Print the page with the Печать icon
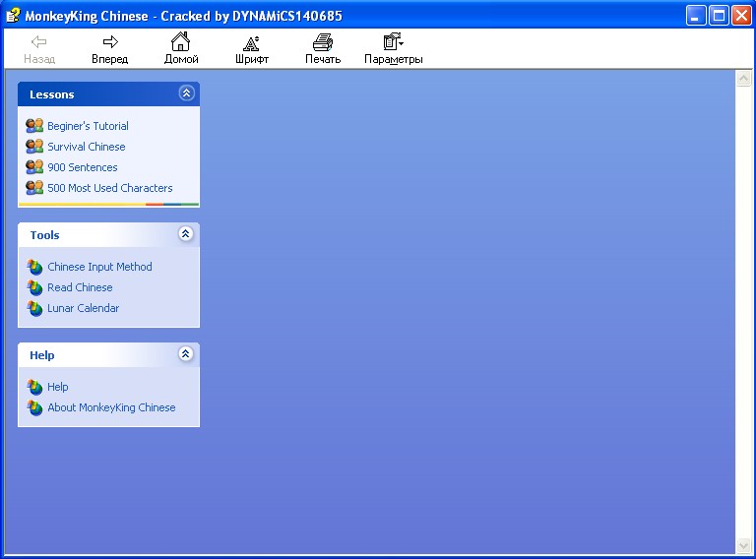The width and height of the screenshot is (756, 559). point(323,42)
